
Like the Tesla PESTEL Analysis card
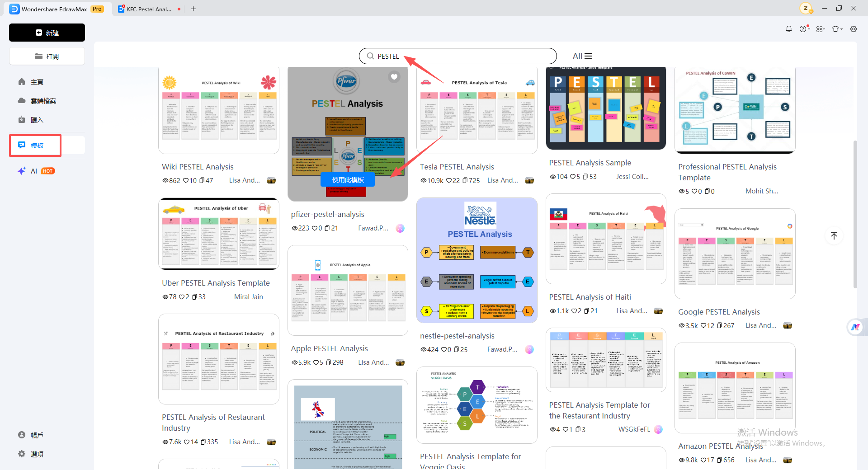[449, 180]
